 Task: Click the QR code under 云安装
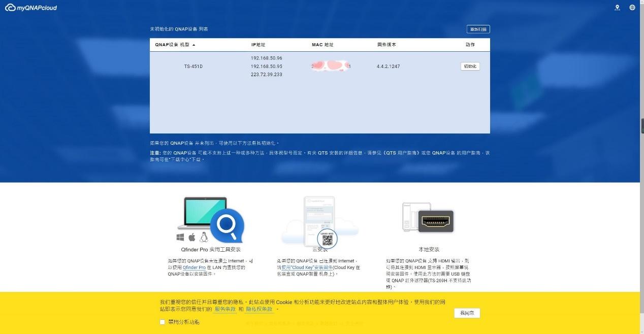[328, 238]
